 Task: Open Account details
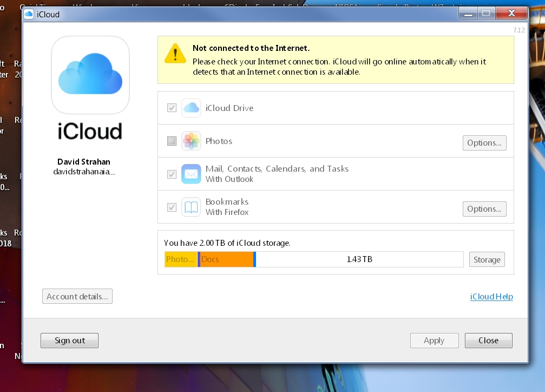[77, 296]
